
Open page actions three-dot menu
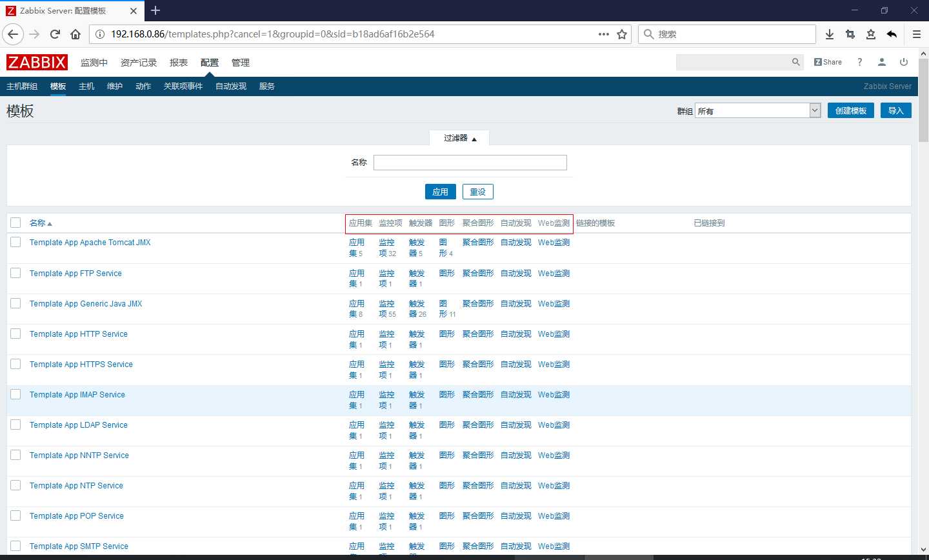pos(604,34)
